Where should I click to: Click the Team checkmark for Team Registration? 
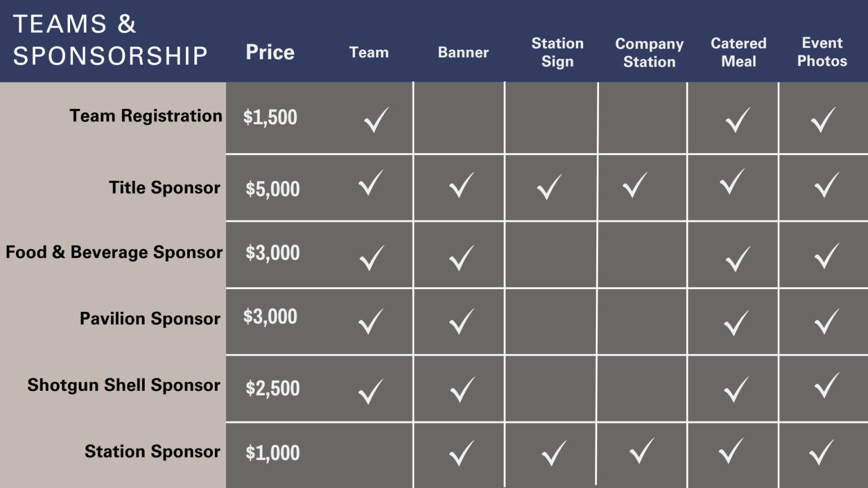376,120
